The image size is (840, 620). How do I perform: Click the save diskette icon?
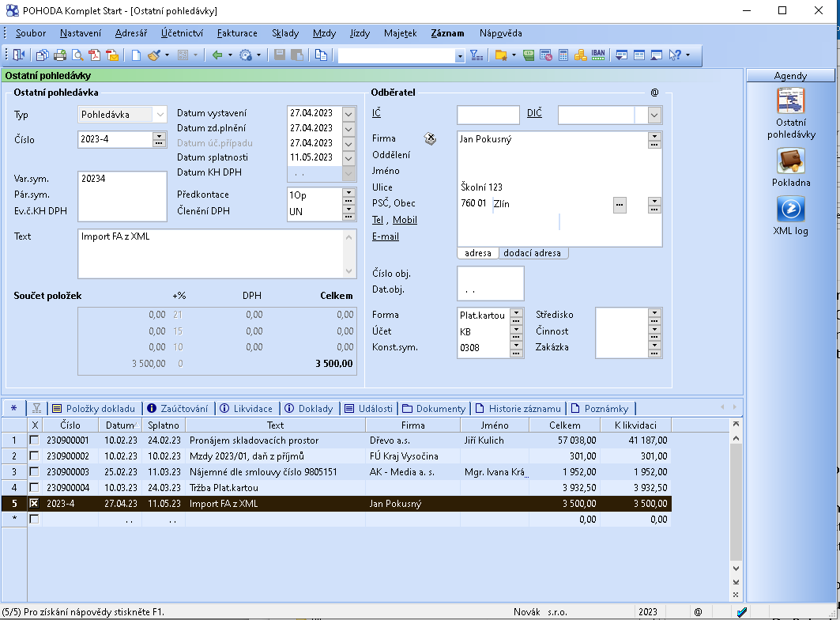click(x=280, y=55)
